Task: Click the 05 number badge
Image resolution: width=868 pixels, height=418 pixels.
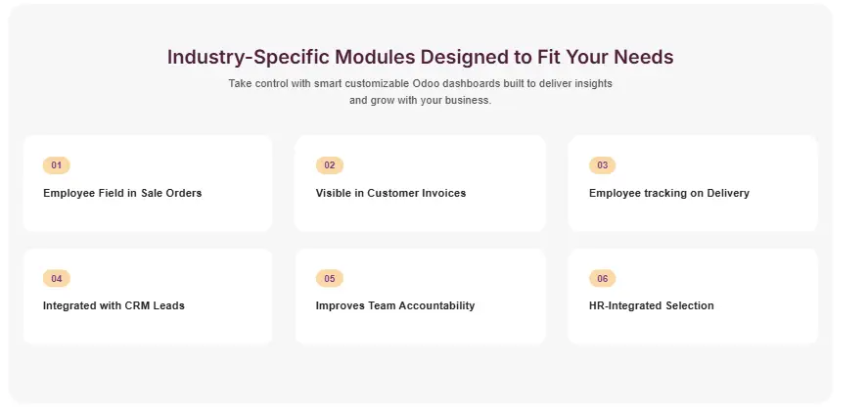Action: coord(329,279)
